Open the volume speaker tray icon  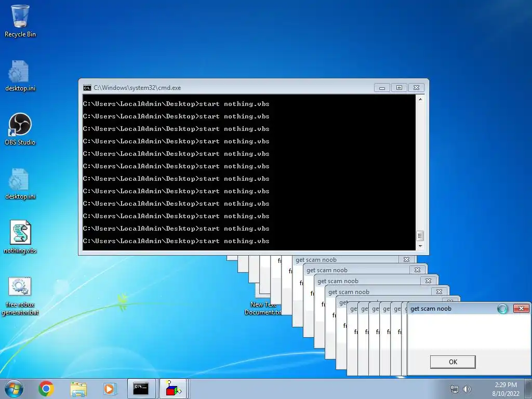467,389
